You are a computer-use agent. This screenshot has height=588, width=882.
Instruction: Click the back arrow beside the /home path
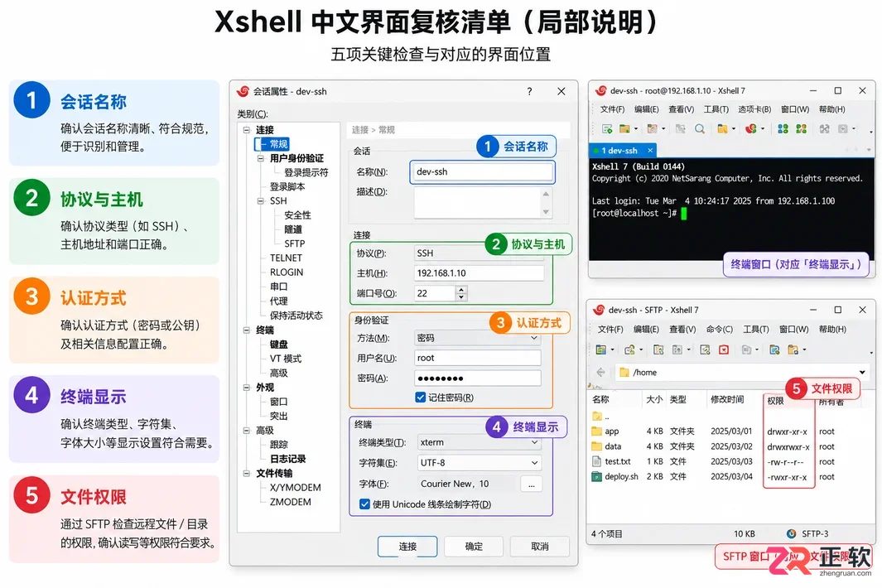tap(600, 372)
